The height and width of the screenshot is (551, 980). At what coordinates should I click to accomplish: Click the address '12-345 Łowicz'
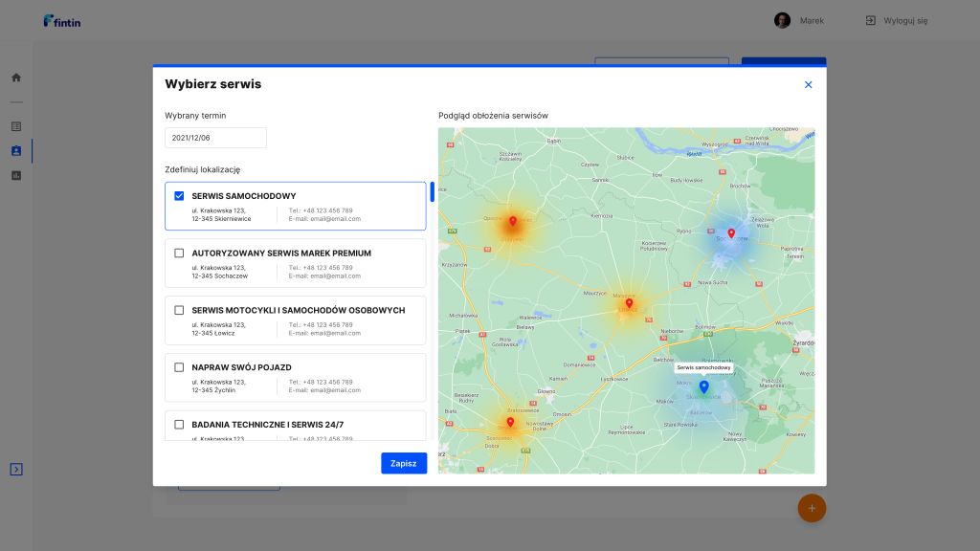click(x=213, y=334)
